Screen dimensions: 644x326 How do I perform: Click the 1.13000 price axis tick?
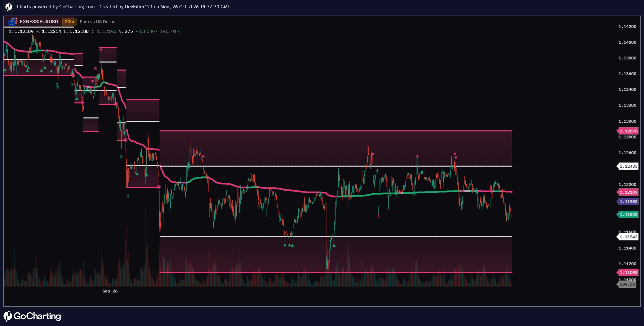(x=627, y=121)
